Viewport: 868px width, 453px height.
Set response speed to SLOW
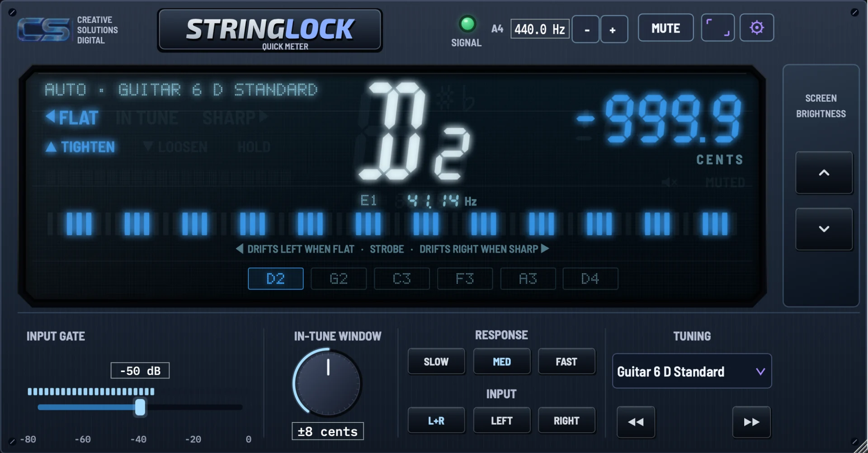coord(436,361)
